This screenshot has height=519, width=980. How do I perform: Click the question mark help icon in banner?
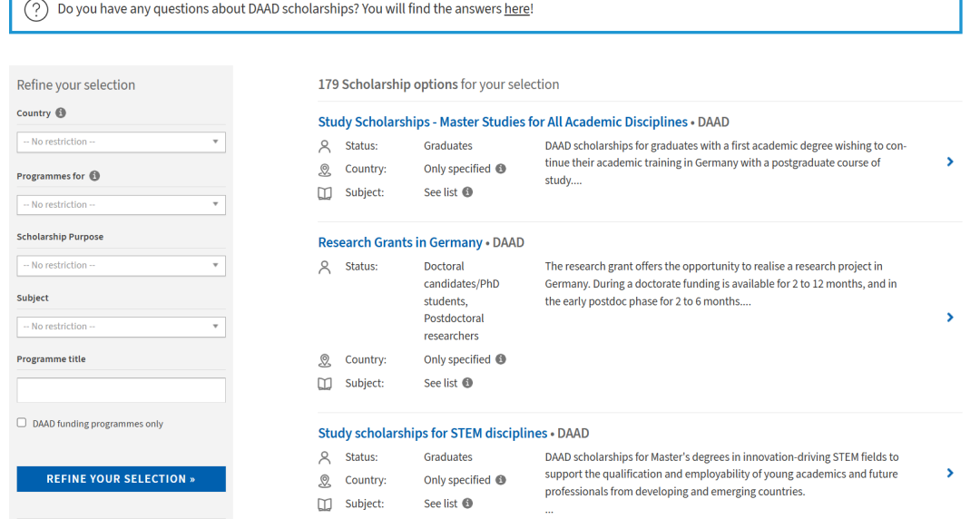click(35, 10)
